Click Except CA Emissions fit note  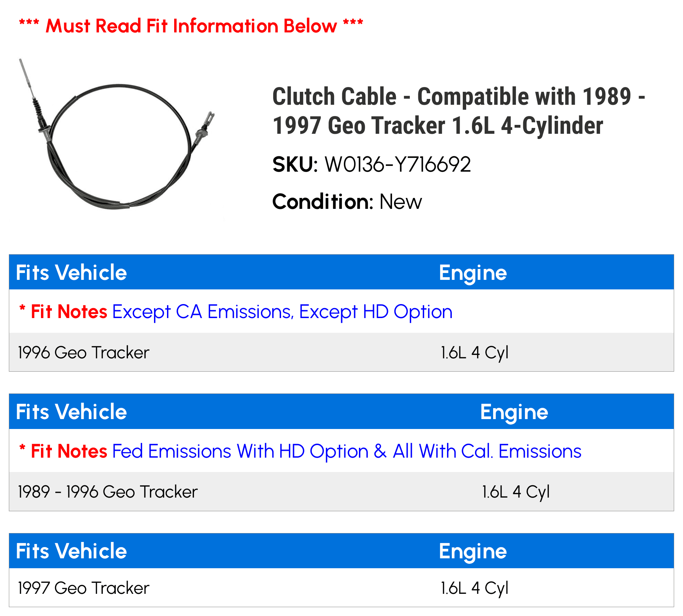pyautogui.click(x=282, y=312)
